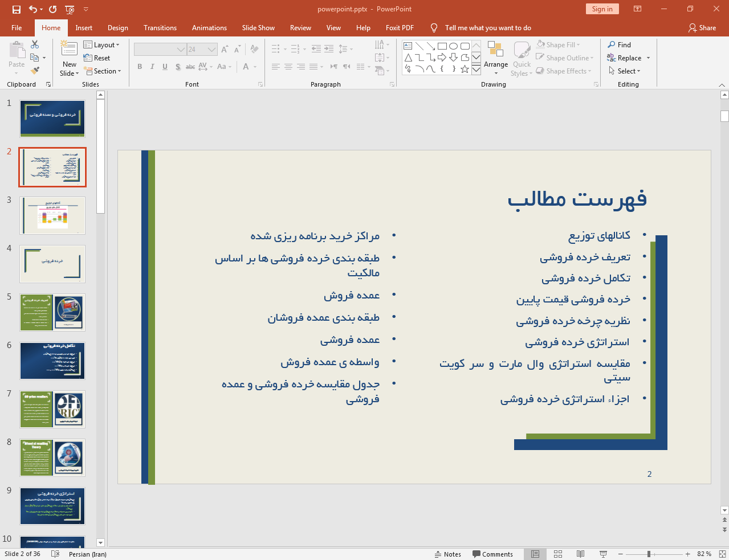Click the Undo arrow icon

click(32, 9)
